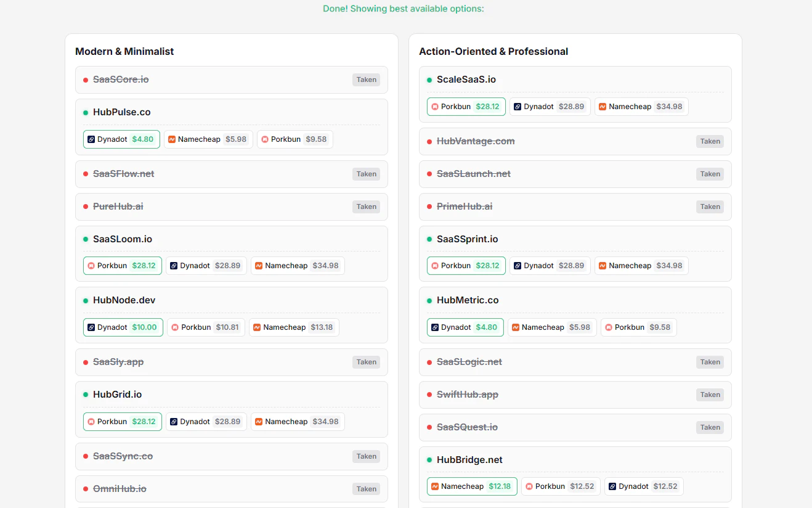Click the taken SaaSLogic.net entry

click(x=575, y=362)
